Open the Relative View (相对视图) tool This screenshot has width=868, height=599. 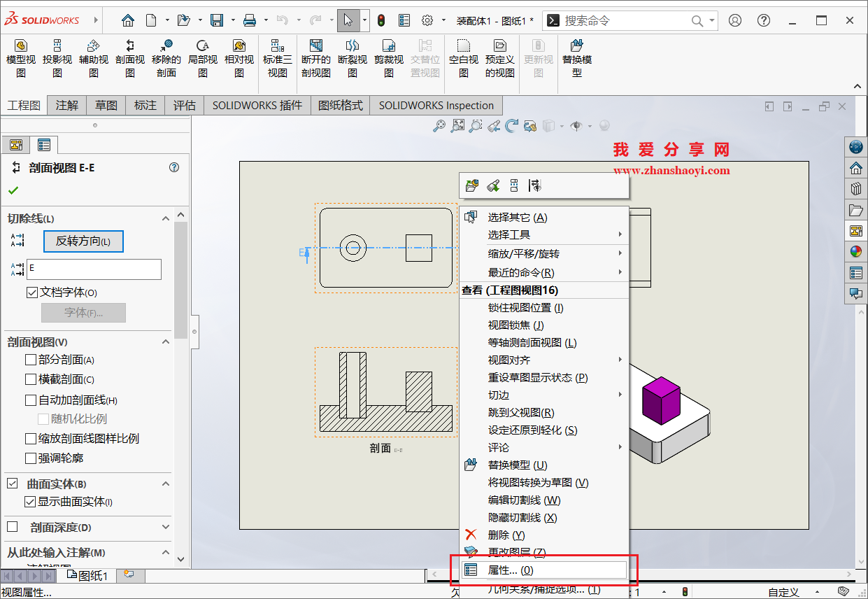point(239,58)
